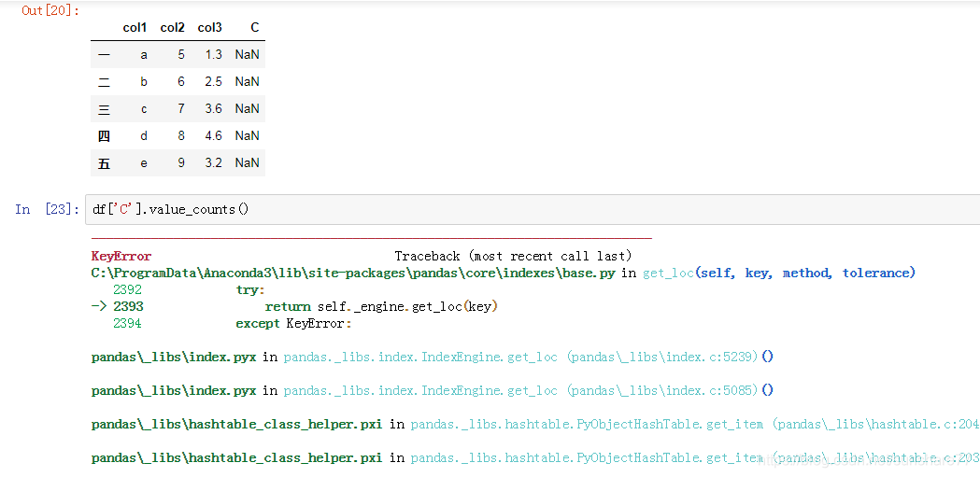Click the code cell df['C'].value_counts()
Image resolution: width=980 pixels, height=477 pixels.
click(x=533, y=209)
